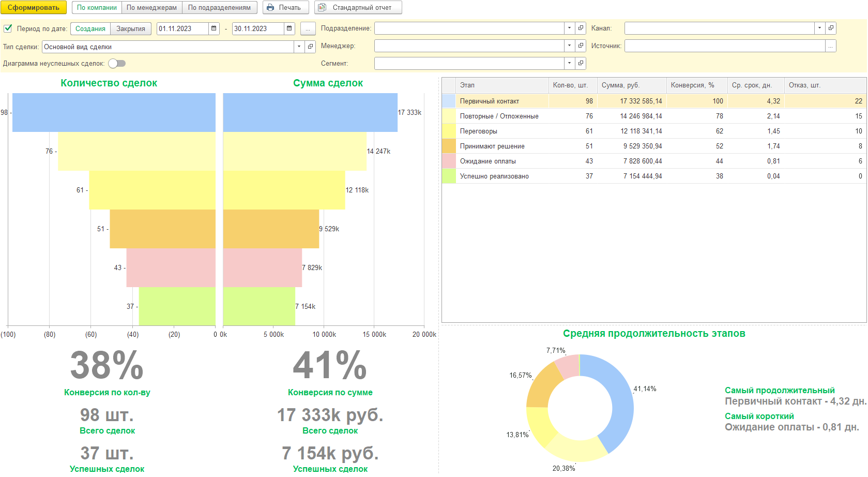Click the printer icon on Печать
Image resolution: width=868 pixels, height=477 pixels.
click(270, 8)
